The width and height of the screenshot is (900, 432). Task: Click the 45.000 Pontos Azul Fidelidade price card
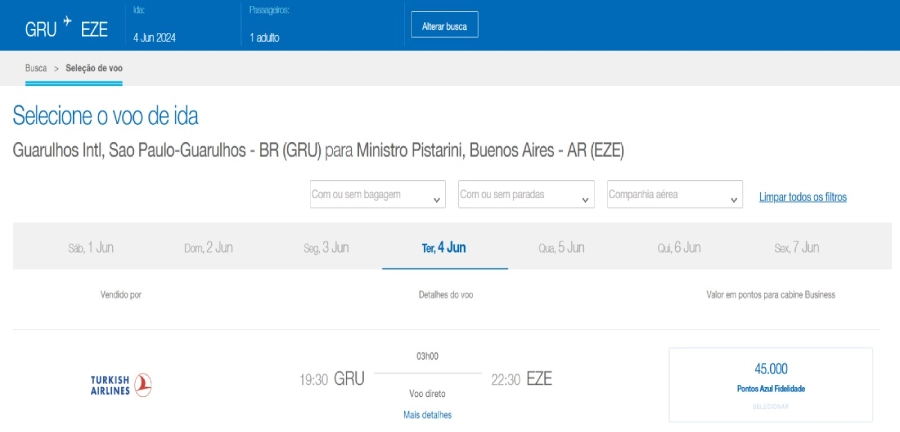coord(770,378)
